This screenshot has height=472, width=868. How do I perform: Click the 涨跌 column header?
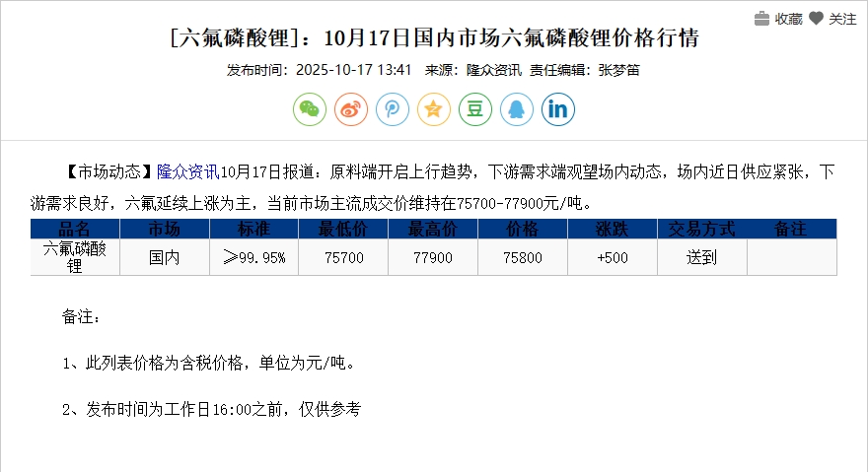click(613, 229)
